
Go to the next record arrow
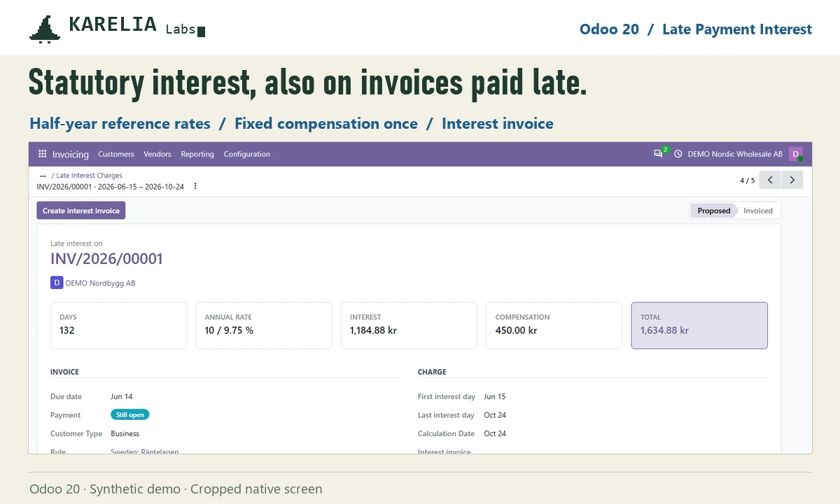pos(792,180)
